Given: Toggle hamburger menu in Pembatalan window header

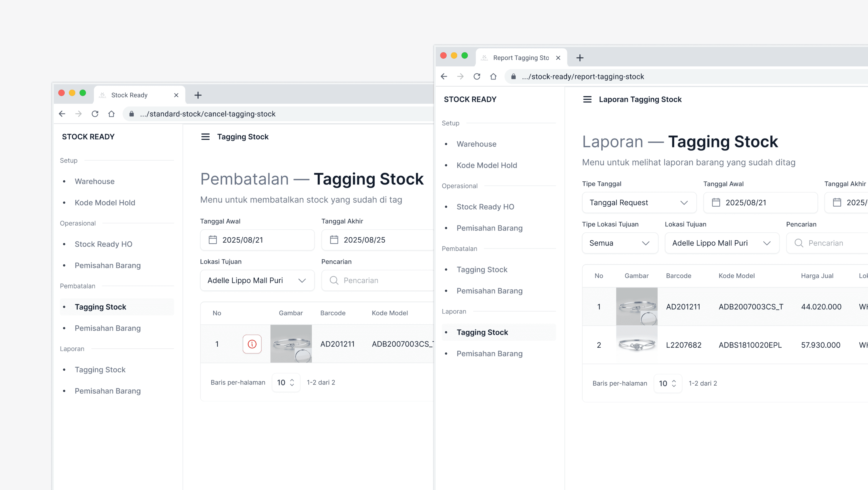Looking at the screenshot, I should [x=205, y=137].
